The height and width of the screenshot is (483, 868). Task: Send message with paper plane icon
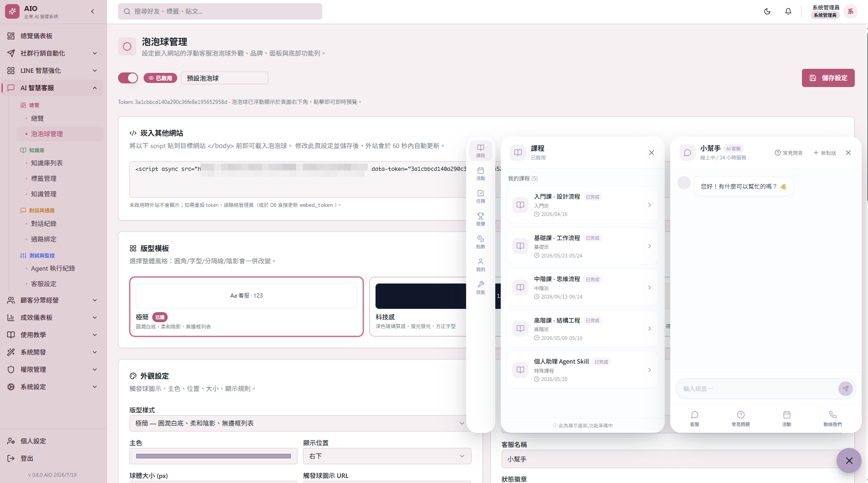coord(845,389)
